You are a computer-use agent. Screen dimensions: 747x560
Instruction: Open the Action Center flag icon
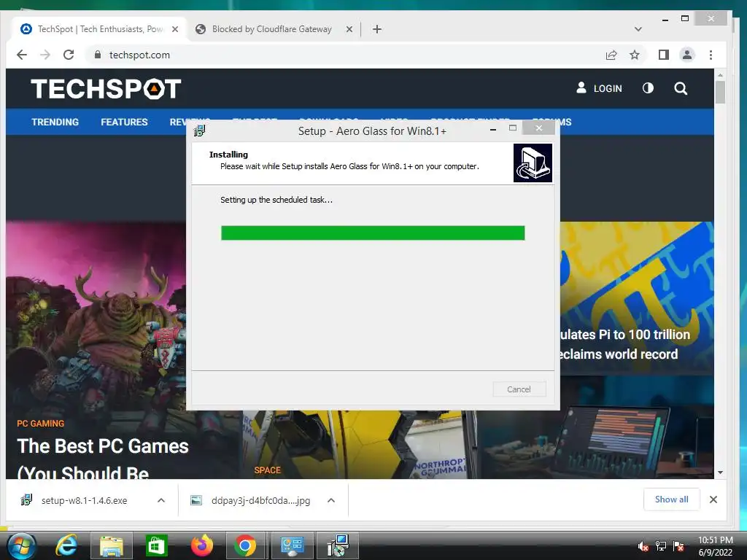[x=678, y=546]
